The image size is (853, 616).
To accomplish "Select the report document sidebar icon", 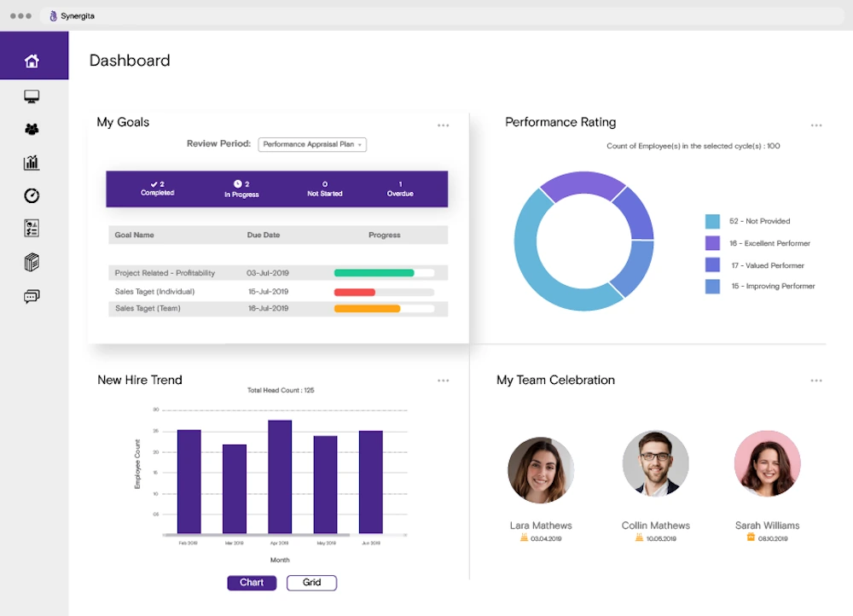I will [32, 228].
